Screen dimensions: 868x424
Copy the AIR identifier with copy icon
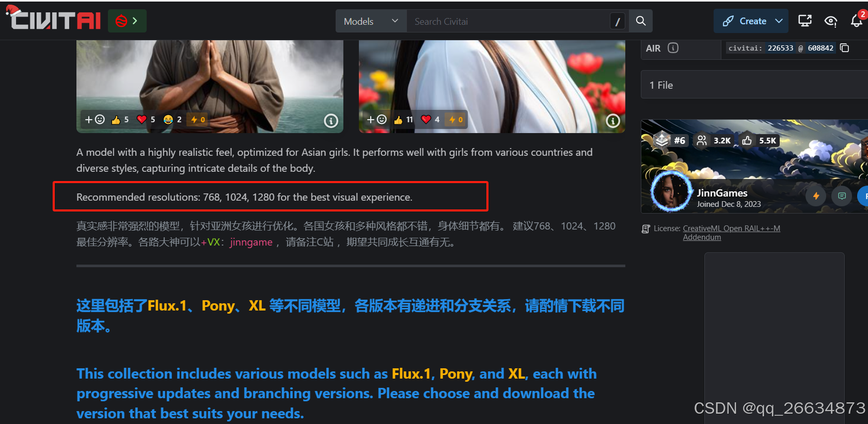tap(844, 48)
